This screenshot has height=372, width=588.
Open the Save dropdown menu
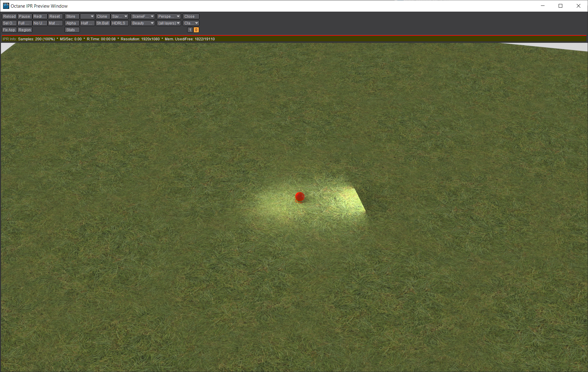120,17
